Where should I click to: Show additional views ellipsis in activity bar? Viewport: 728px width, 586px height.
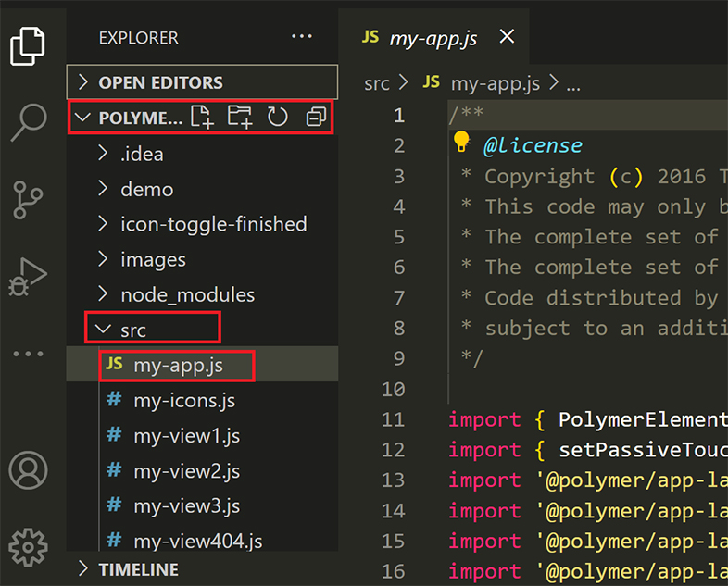tap(29, 354)
